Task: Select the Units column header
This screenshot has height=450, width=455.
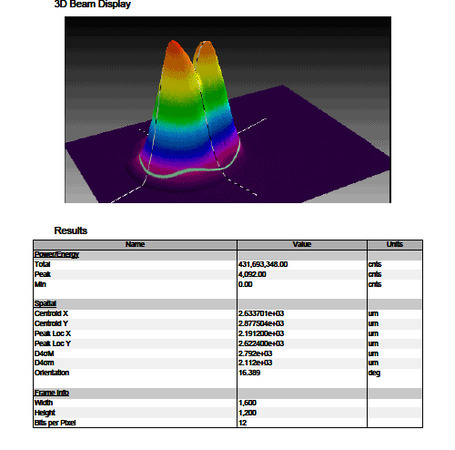Action: point(395,244)
